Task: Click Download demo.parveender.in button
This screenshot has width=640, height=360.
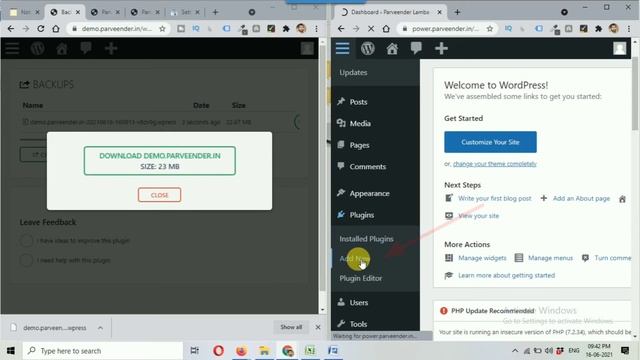Action: 160,161
